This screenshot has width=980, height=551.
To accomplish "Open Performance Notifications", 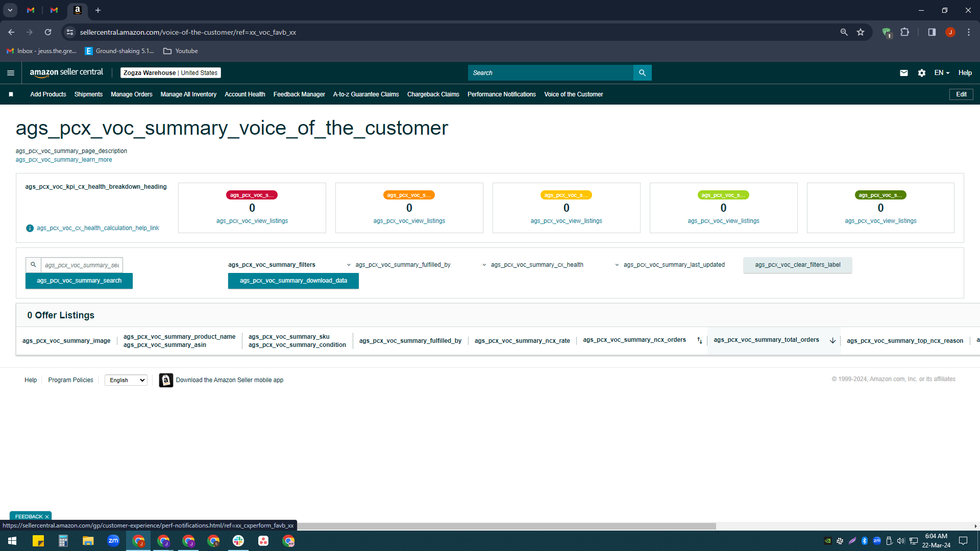I will coord(502,94).
